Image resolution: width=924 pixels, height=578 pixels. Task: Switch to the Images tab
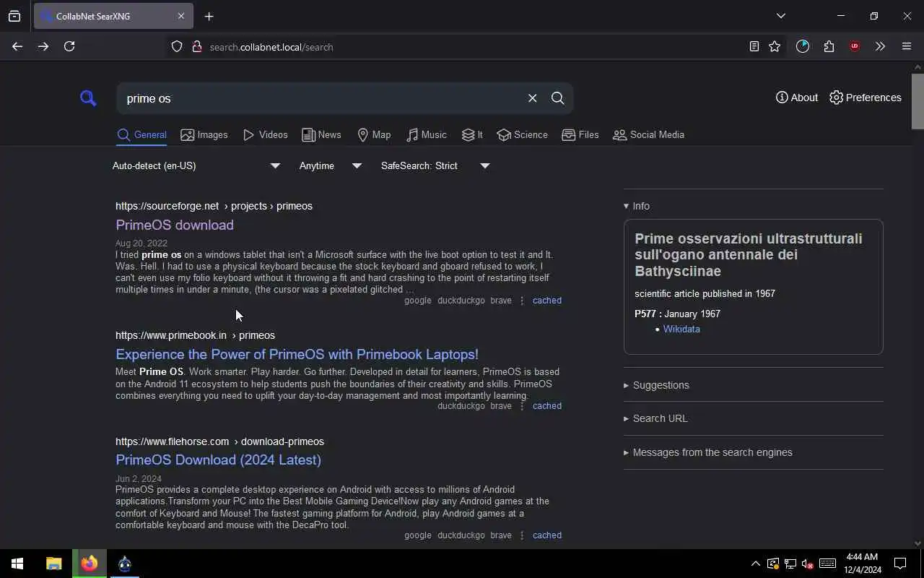pyautogui.click(x=204, y=135)
